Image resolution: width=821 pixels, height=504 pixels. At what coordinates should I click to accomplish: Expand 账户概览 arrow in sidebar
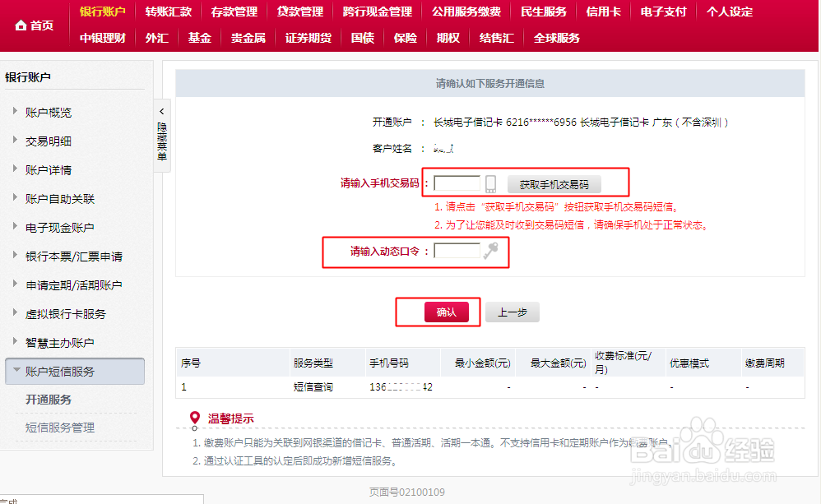(x=15, y=111)
